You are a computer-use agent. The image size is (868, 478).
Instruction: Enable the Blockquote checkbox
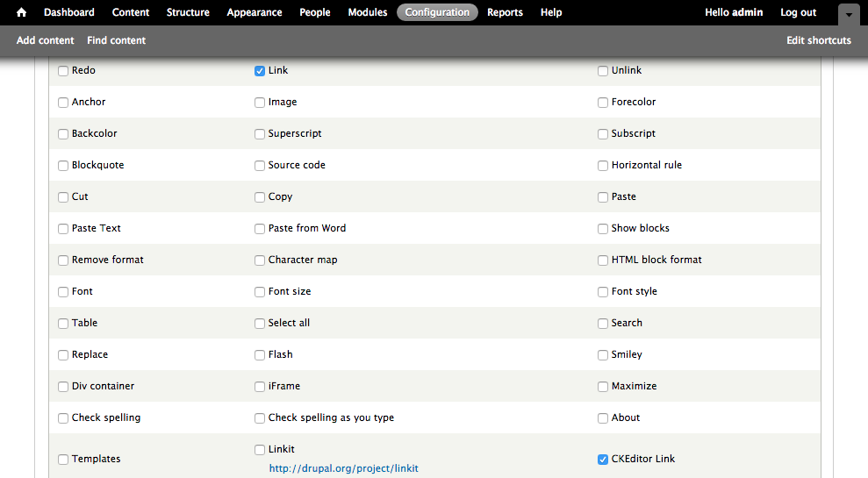tap(63, 166)
